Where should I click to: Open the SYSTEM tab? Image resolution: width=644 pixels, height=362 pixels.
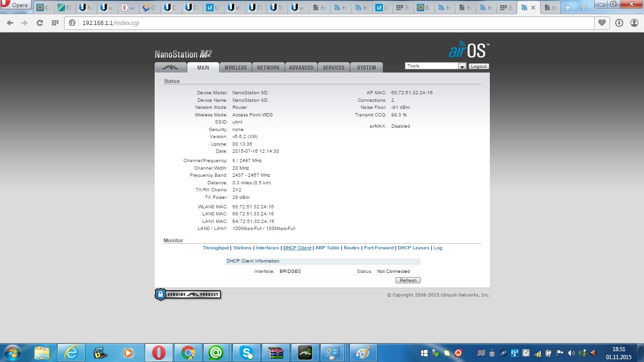pos(366,67)
